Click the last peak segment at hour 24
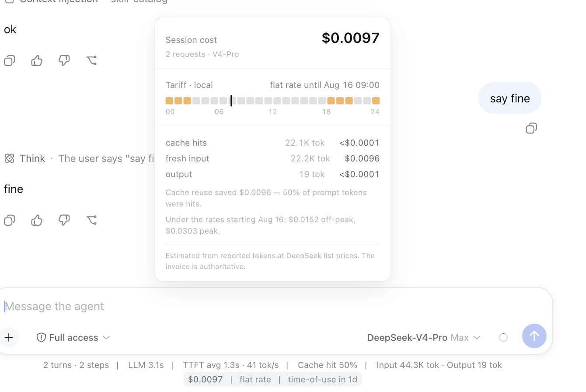586x392 pixels. [376, 101]
